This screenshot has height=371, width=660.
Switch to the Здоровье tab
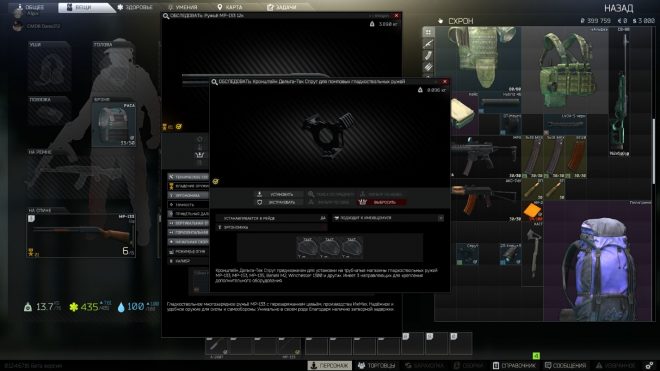pyautogui.click(x=135, y=7)
